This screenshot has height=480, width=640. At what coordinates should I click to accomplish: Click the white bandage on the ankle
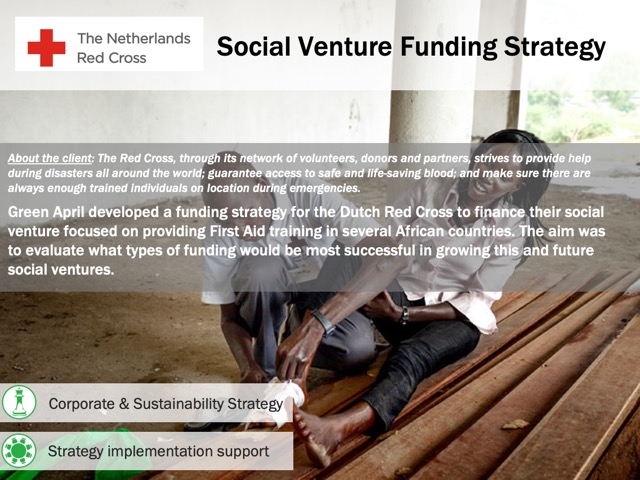[287, 398]
